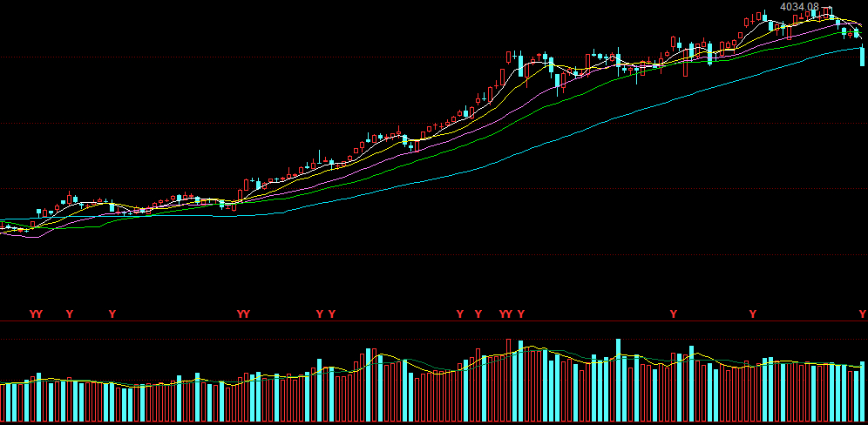Image resolution: width=868 pixels, height=425 pixels.
Task: Select the third Y marker from the left
Action: pos(70,314)
